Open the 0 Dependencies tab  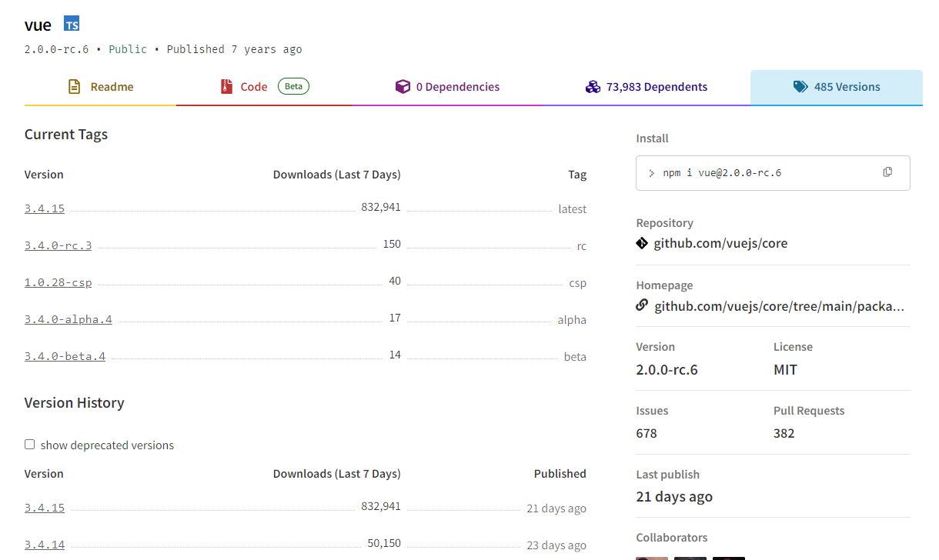click(x=448, y=87)
